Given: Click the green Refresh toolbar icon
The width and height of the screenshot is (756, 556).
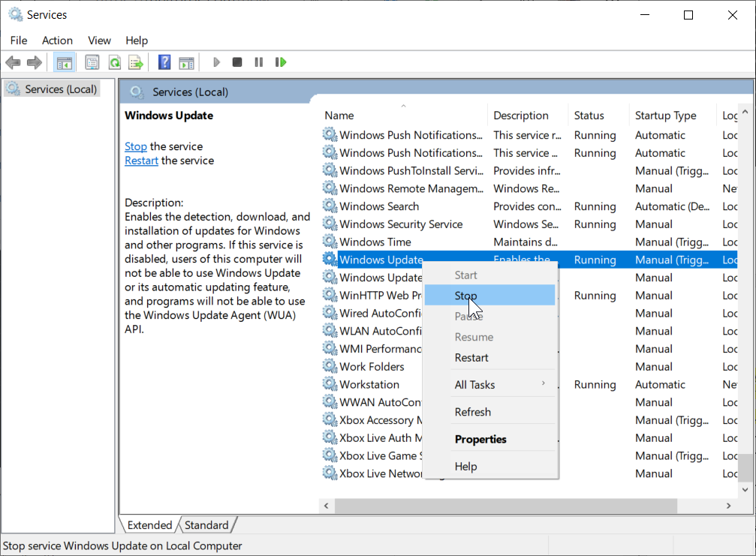Looking at the screenshot, I should coord(115,62).
